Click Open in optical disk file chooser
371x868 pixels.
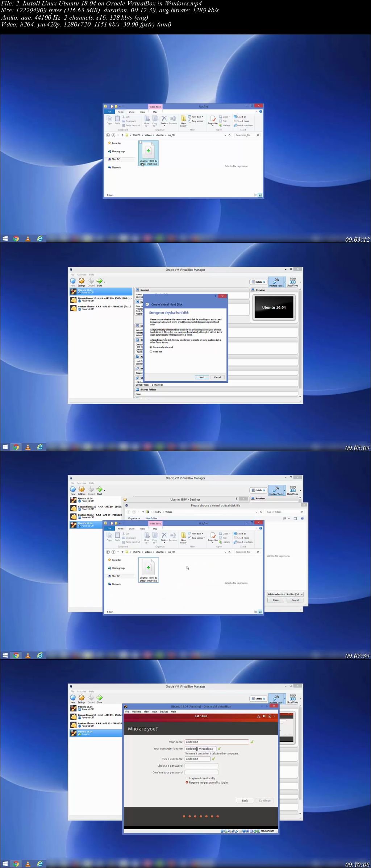click(276, 600)
